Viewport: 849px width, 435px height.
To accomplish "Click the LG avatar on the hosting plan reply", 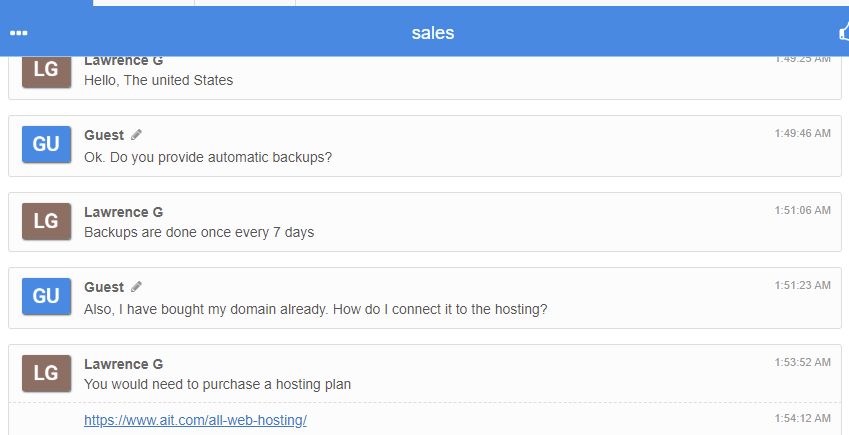I will (x=47, y=373).
